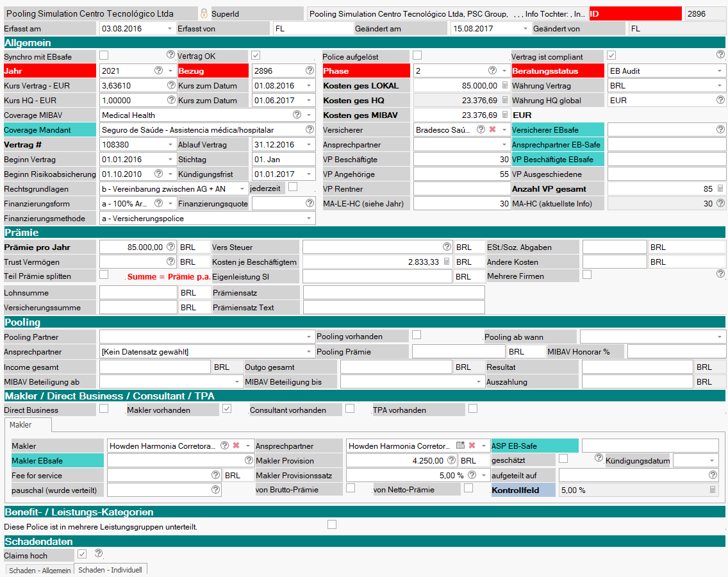Open the Kündigungsdatum dropdown
Image resolution: width=728 pixels, height=577 pixels.
(x=712, y=460)
